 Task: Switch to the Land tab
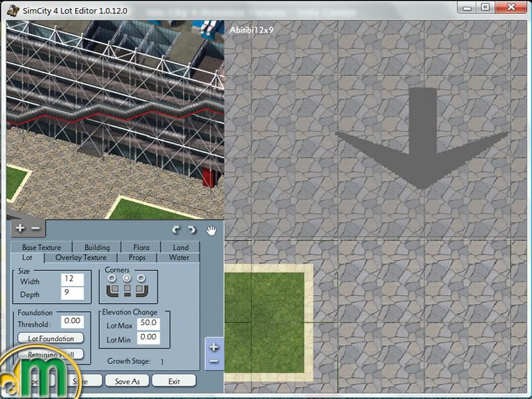click(180, 247)
